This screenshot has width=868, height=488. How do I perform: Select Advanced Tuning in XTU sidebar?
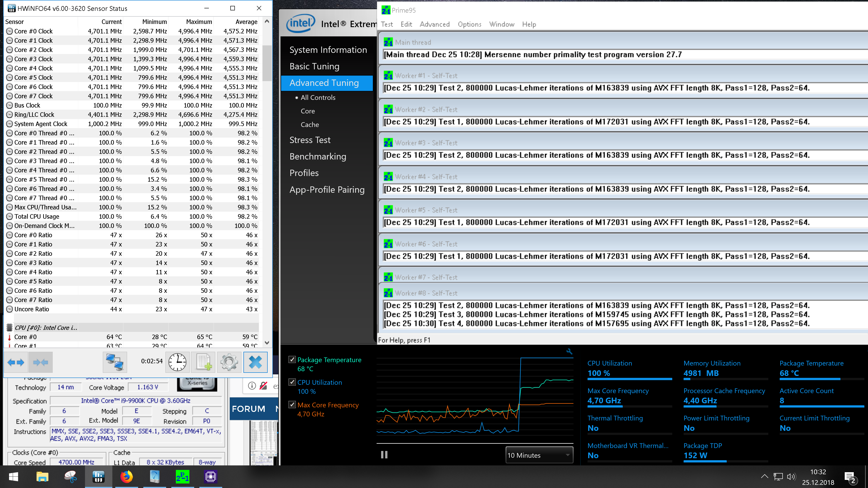327,83
